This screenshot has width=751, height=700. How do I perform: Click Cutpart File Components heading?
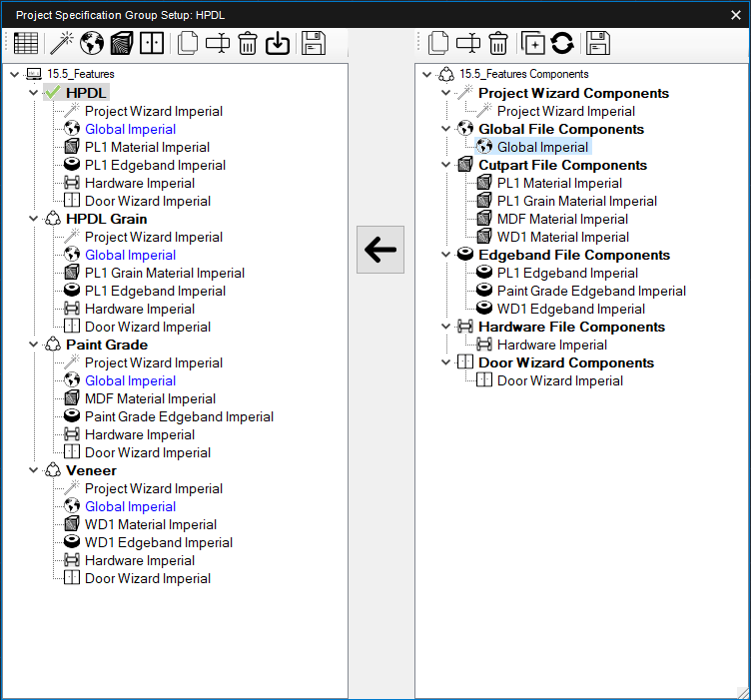(563, 165)
